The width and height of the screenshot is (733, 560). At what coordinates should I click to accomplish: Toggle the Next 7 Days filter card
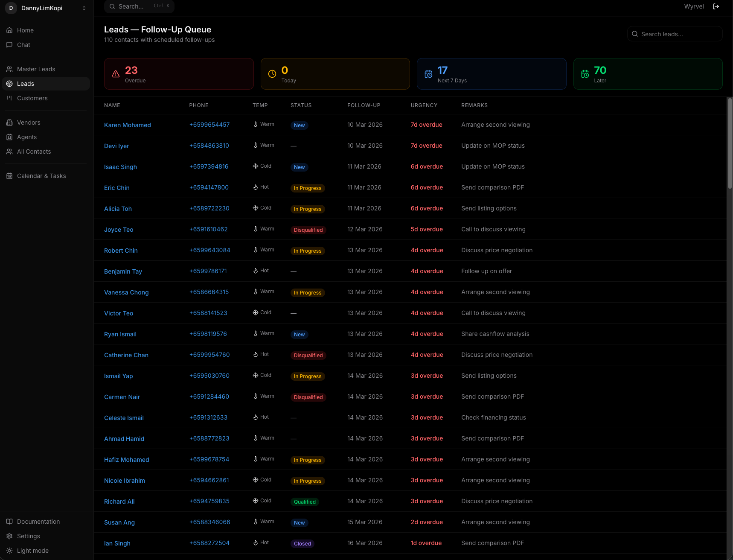click(492, 73)
